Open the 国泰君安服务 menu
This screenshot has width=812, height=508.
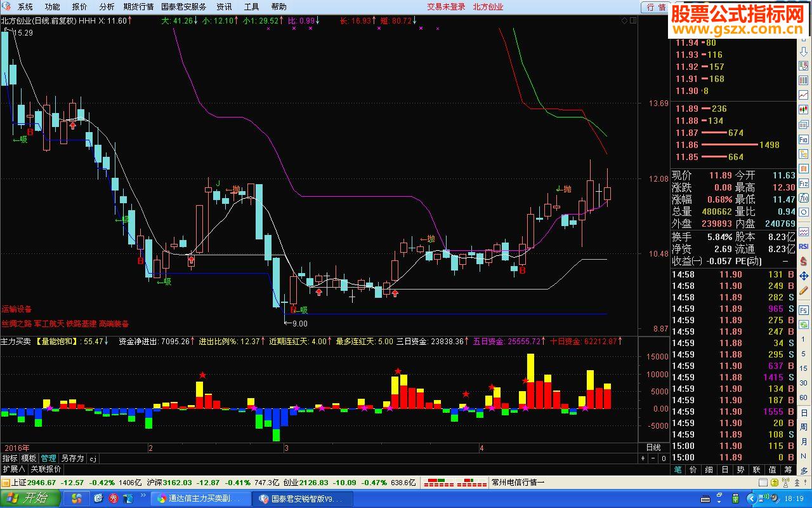pyautogui.click(x=184, y=7)
